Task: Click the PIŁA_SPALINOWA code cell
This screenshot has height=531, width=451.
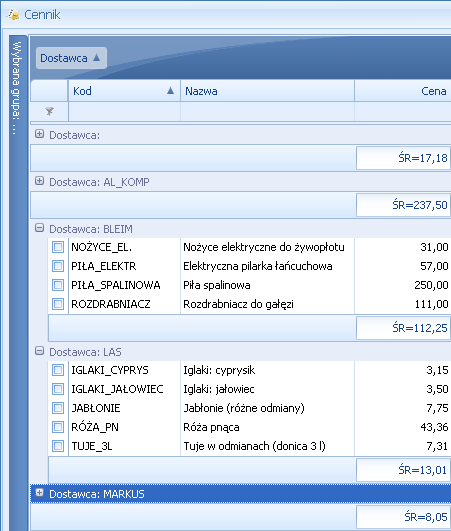Action: pos(124,285)
